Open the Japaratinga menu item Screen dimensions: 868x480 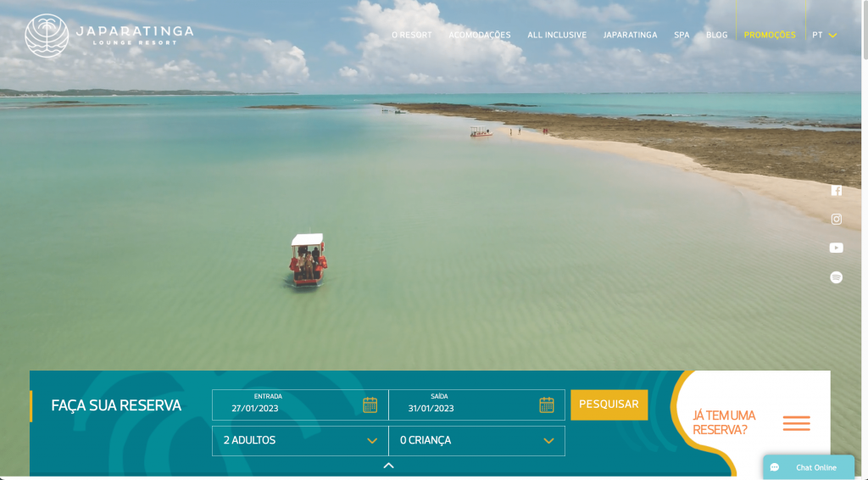tap(630, 35)
